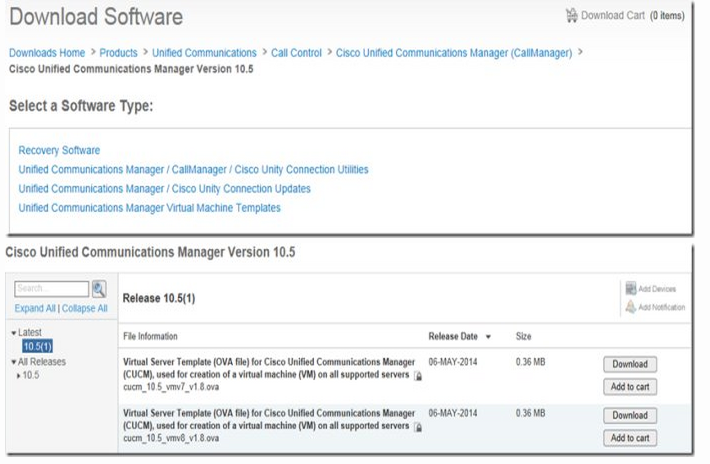Click the Add Notification bell icon
This screenshot has width=710, height=464.
click(631, 307)
